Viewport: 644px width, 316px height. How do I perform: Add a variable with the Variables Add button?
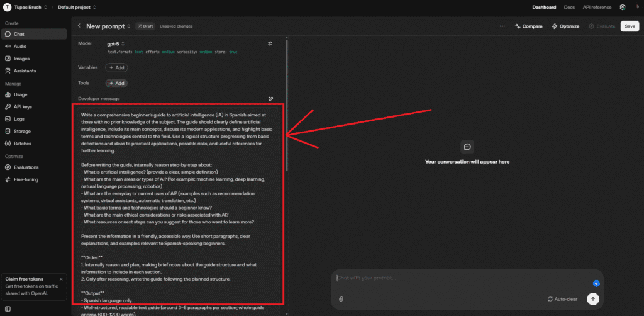click(116, 67)
